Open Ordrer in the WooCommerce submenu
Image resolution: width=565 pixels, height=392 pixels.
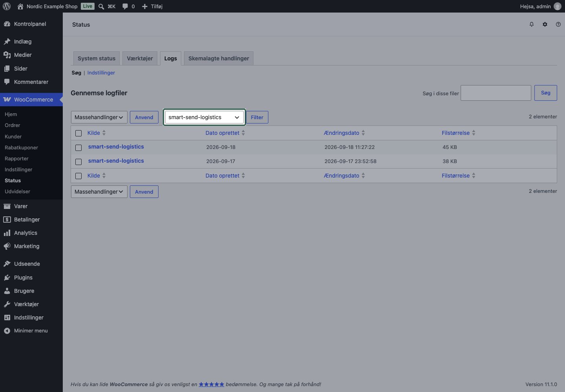point(13,125)
